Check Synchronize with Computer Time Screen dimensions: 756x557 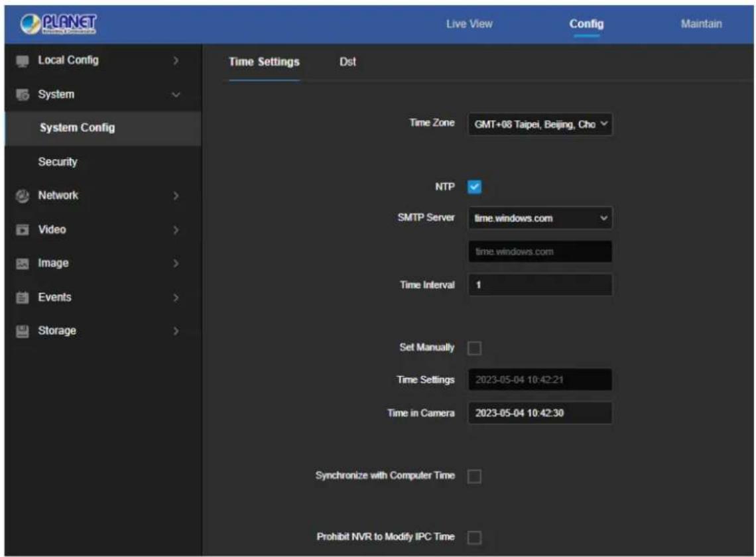[474, 476]
